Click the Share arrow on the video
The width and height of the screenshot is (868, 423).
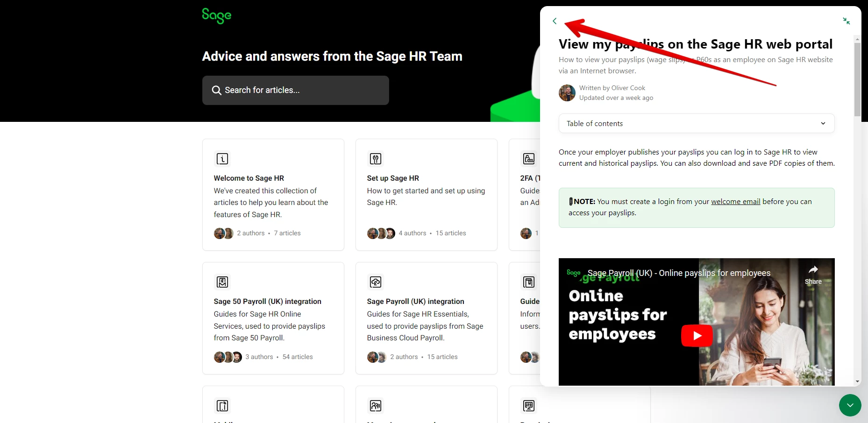tap(813, 275)
